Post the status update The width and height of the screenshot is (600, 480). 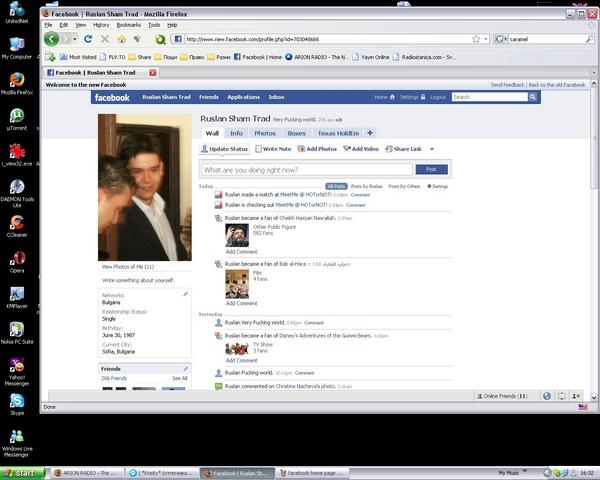click(431, 170)
